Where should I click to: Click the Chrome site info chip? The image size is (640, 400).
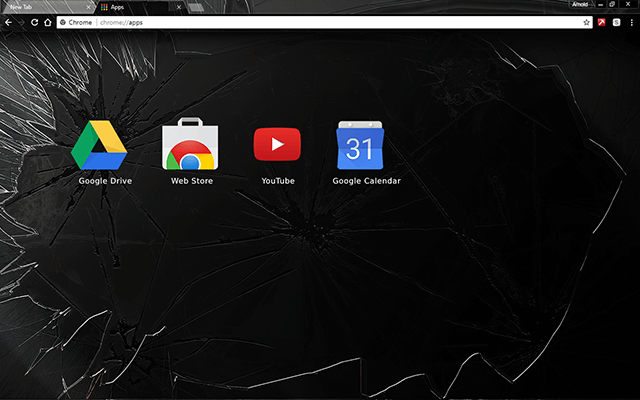76,22
